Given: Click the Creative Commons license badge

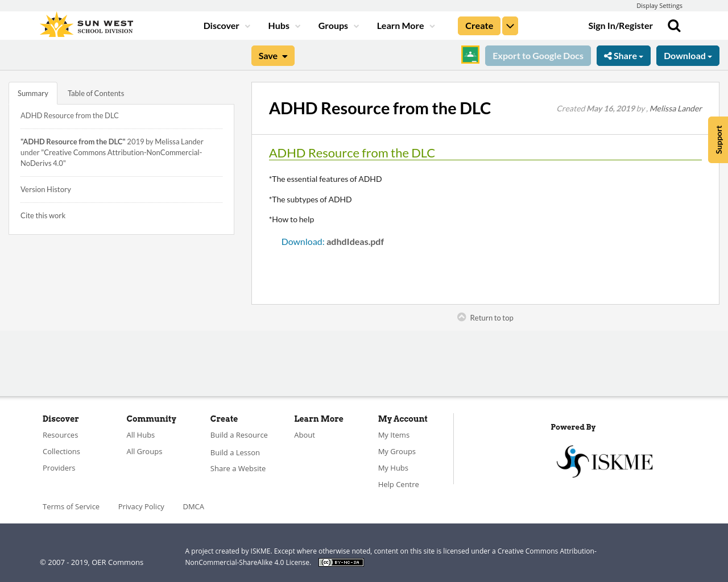Looking at the screenshot, I should pos(341,562).
